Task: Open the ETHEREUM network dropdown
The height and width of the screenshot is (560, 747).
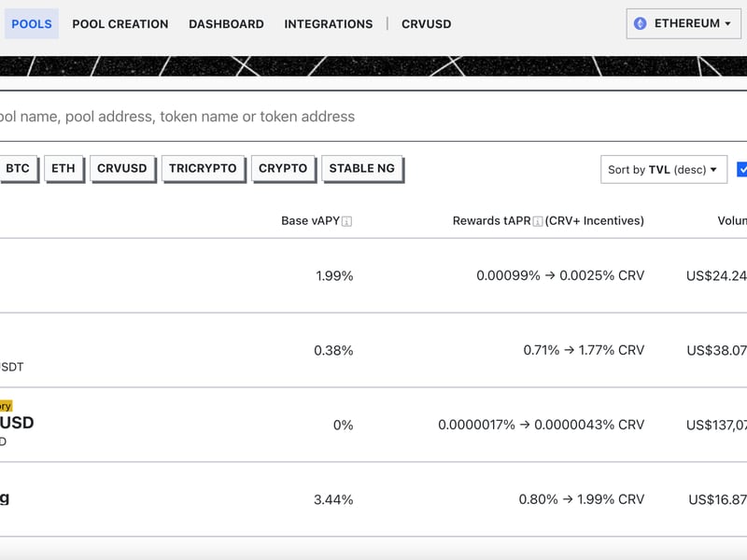Action: (x=685, y=23)
